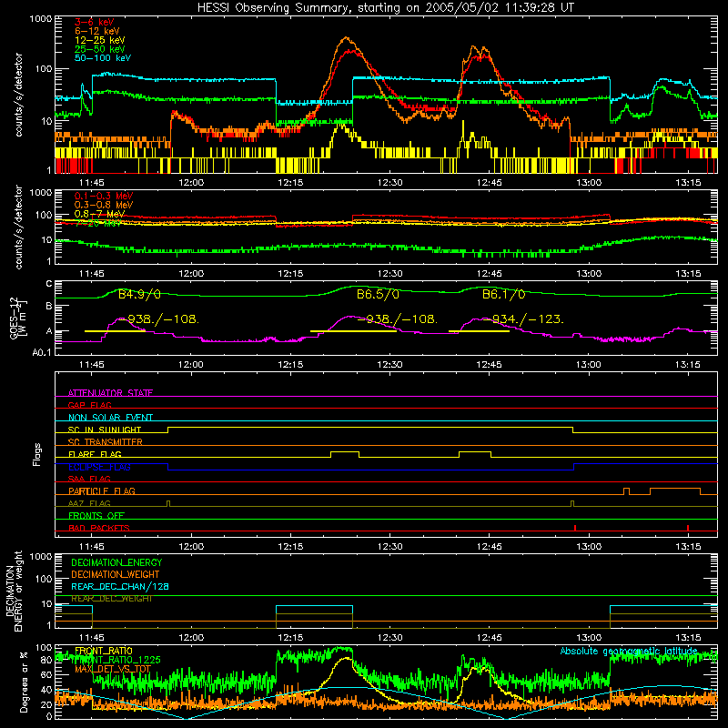Select the FRONTS_OFF flag label

click(x=96, y=516)
